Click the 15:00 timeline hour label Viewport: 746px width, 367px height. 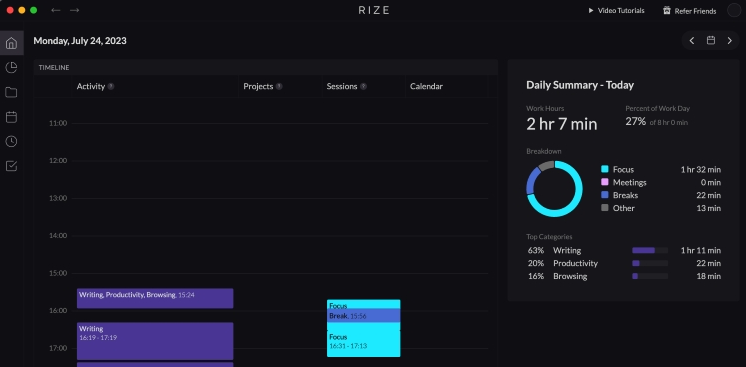58,273
